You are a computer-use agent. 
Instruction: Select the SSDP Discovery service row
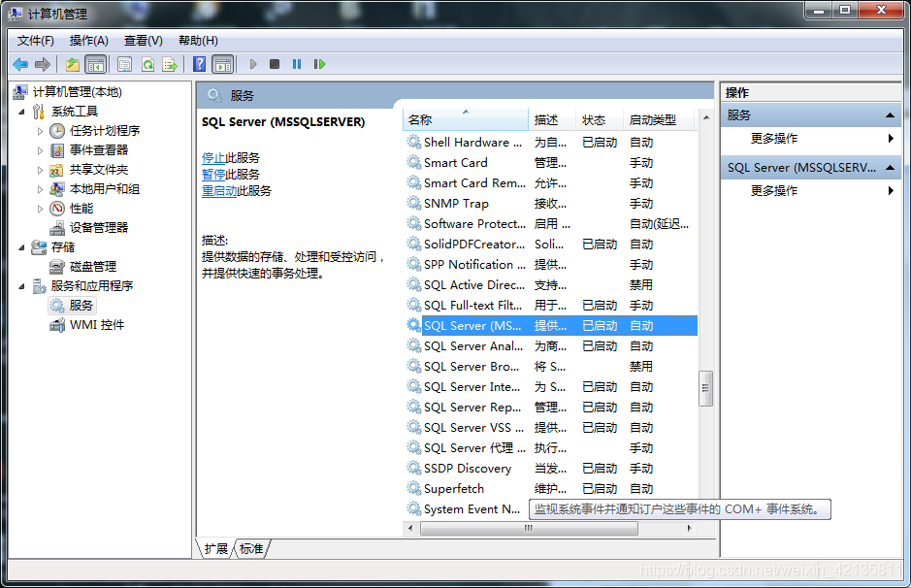(550, 469)
